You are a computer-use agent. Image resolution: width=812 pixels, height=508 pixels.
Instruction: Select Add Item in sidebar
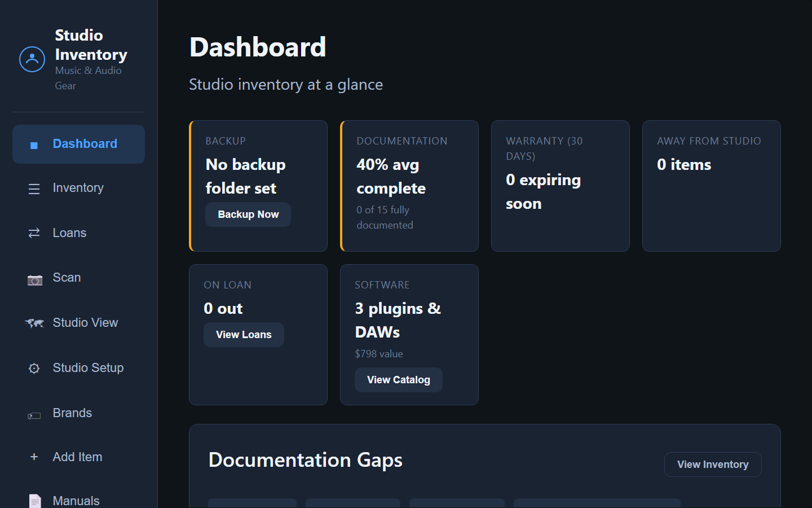click(78, 457)
